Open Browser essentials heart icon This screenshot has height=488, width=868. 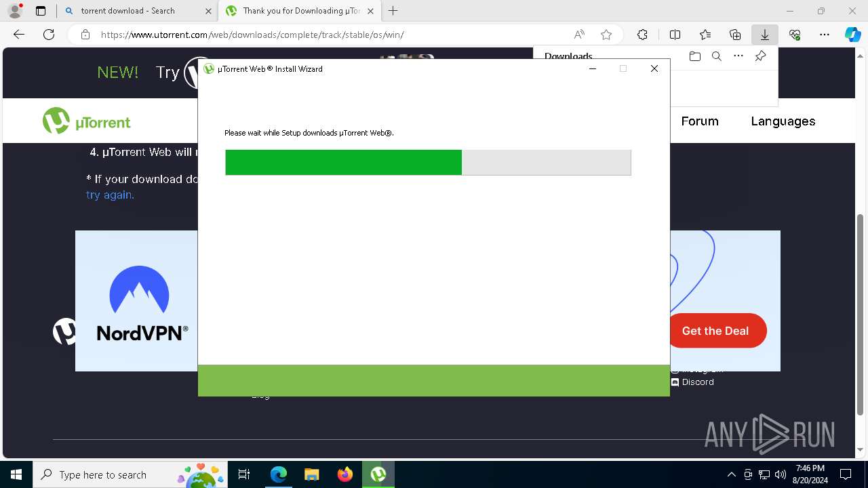pyautogui.click(x=795, y=35)
